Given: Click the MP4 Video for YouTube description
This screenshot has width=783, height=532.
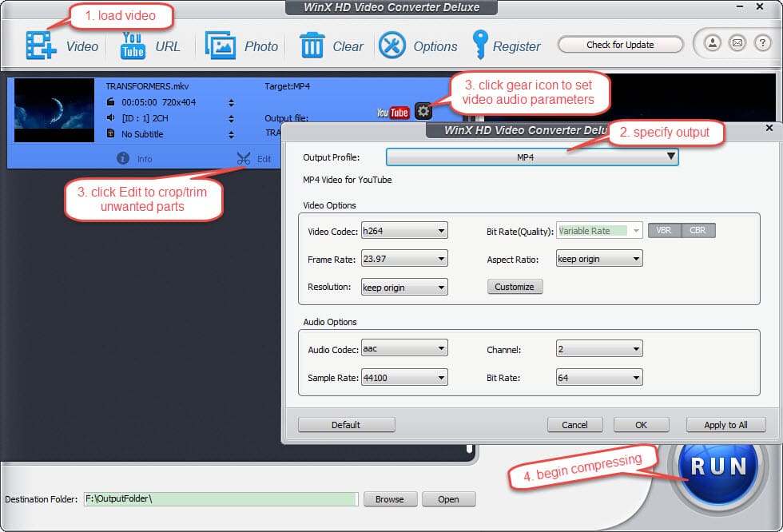Looking at the screenshot, I should (347, 180).
